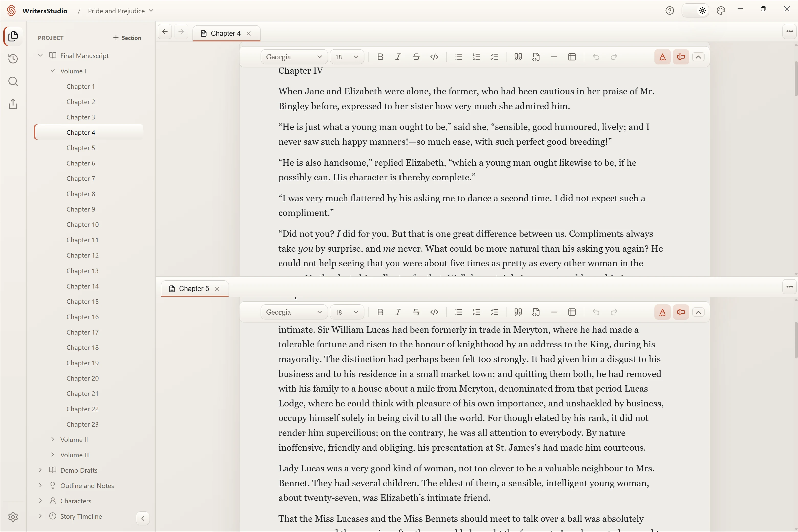This screenshot has width=798, height=532.
Task: Collapse the Volume I tree node
Action: point(53,71)
